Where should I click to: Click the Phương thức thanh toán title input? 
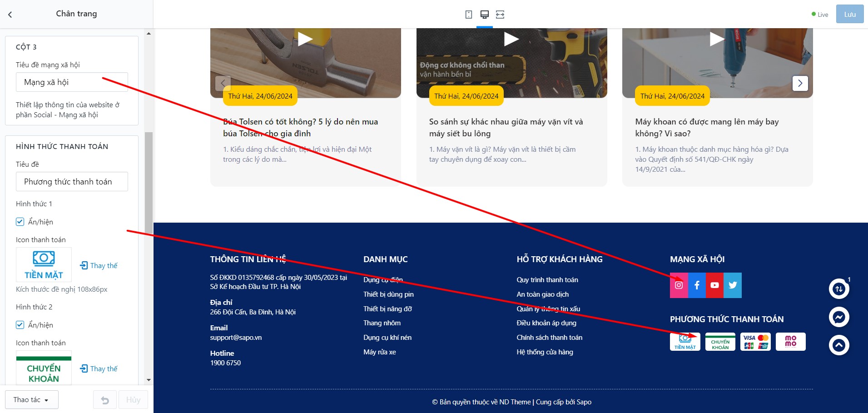72,182
